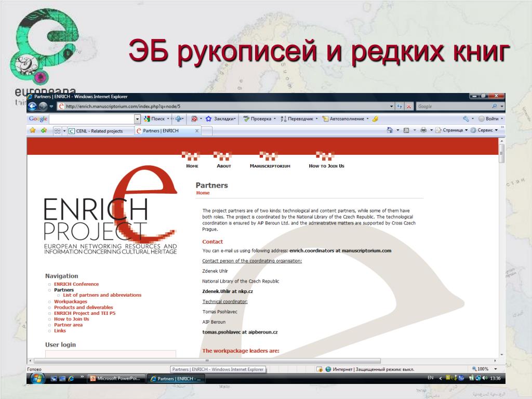Click the Partner area navigation link

tap(68, 325)
